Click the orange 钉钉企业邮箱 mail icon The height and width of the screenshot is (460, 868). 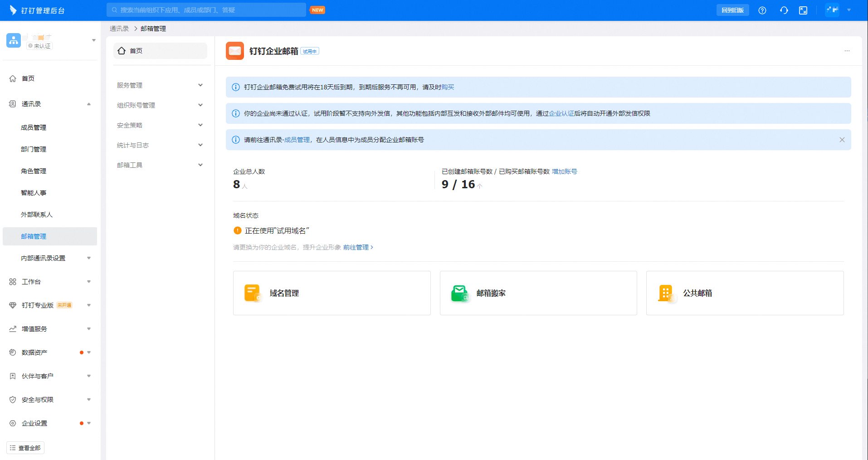235,51
